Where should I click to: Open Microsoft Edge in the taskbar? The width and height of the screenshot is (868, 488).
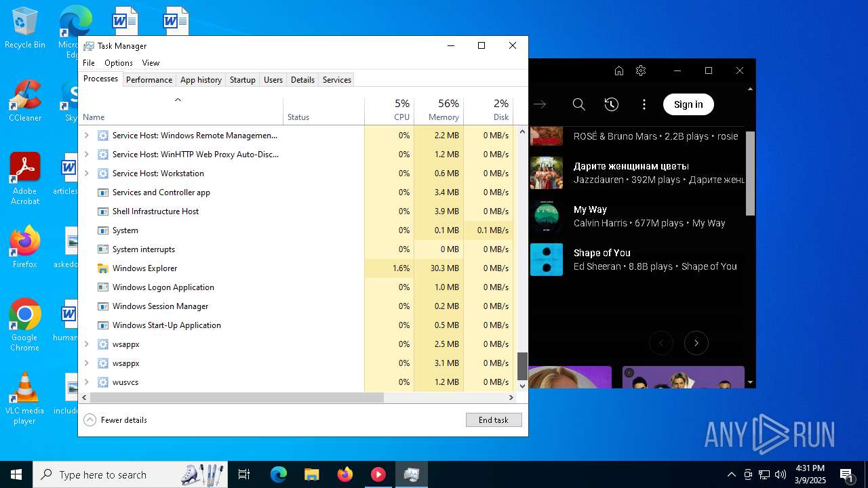[x=279, y=474]
